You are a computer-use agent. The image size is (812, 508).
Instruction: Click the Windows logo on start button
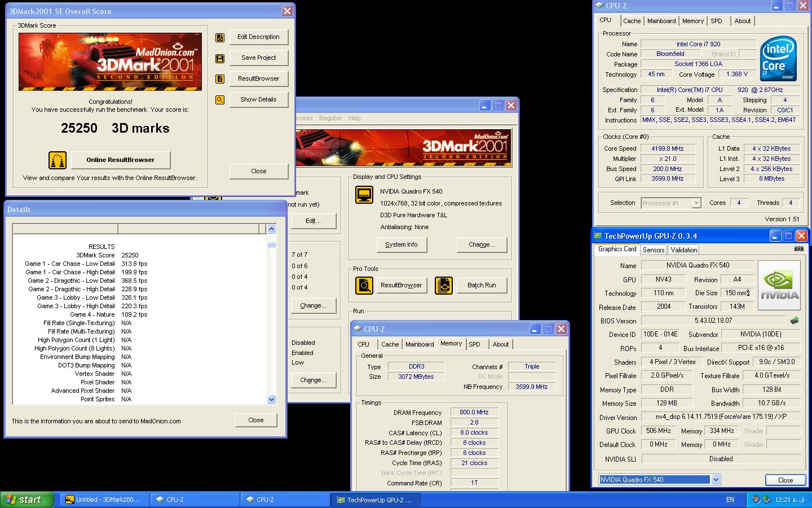[10, 500]
